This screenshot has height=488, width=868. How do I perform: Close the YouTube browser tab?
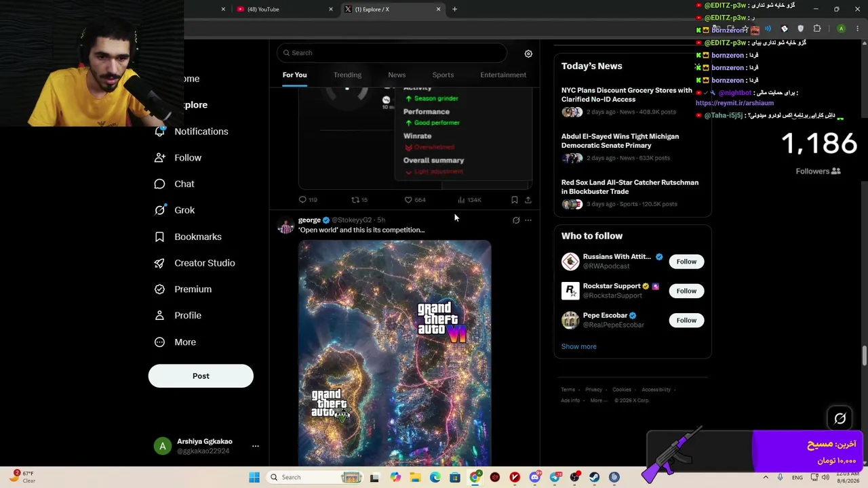(x=331, y=9)
